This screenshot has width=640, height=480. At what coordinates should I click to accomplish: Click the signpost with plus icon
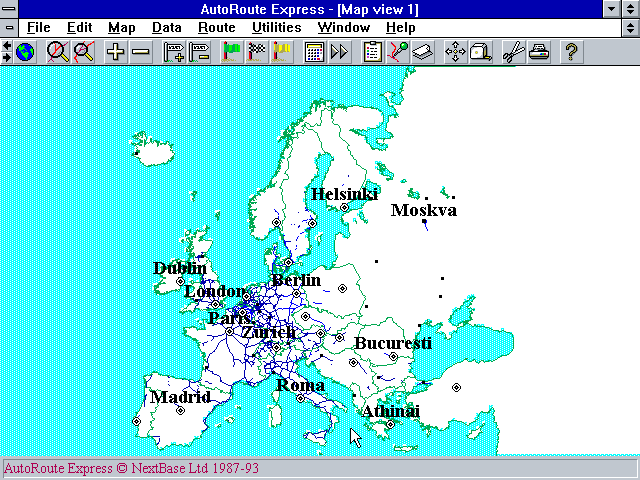174,52
